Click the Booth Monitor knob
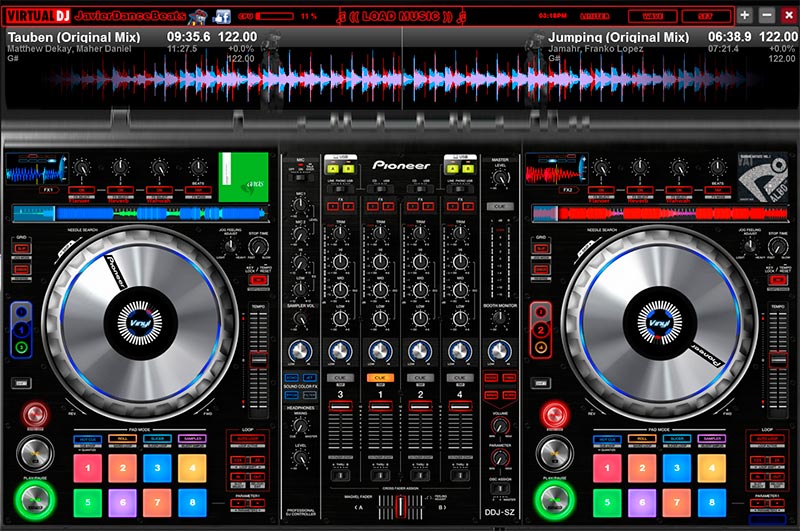This screenshot has width=800, height=531. (x=500, y=319)
